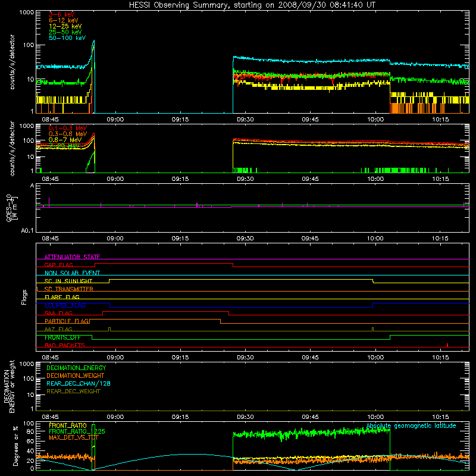Click the vertical Flags axis label
Screen dimensions: 476x476
[24, 297]
